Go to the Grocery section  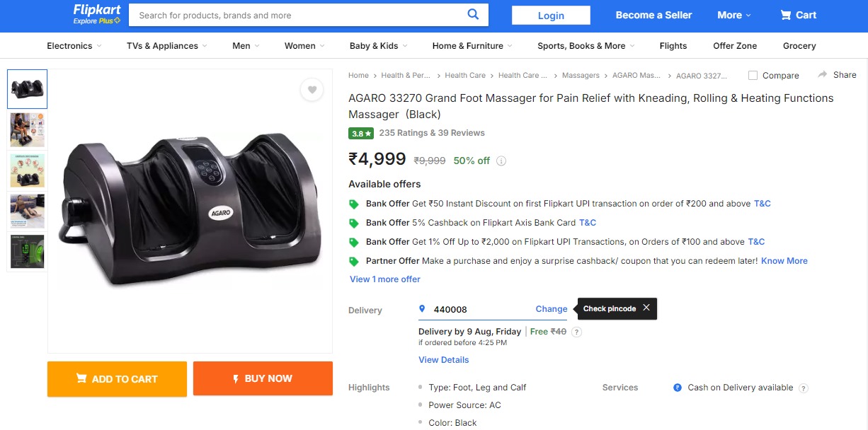point(799,46)
